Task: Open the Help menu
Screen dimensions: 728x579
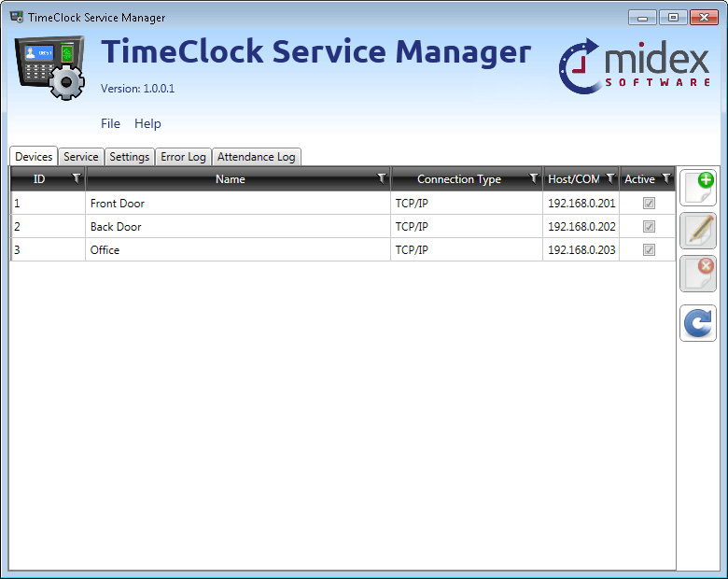Action: (147, 123)
